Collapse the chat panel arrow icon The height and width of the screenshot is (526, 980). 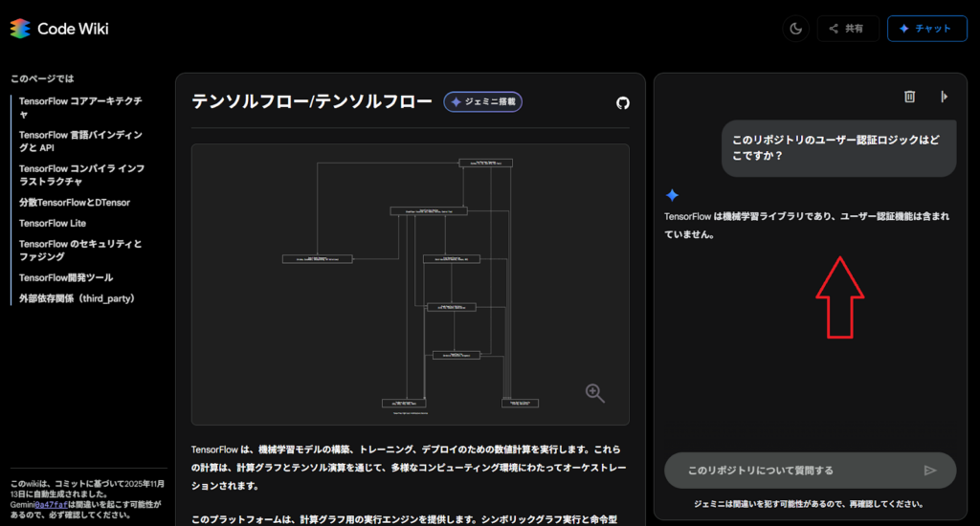944,96
